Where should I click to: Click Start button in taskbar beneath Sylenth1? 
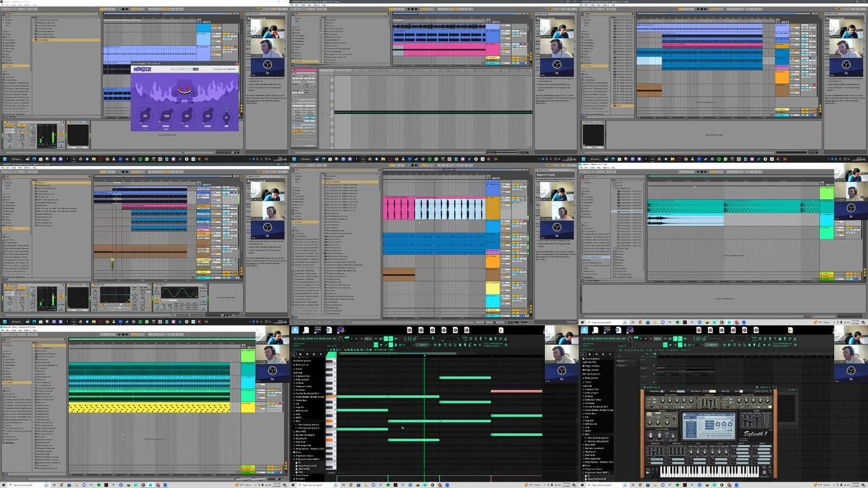[x=582, y=485]
